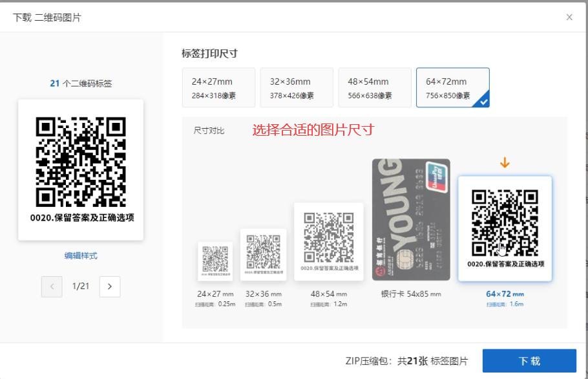Screen dimensions: 588x379
Task: Select the 32×36mm label size option
Action: [297, 87]
